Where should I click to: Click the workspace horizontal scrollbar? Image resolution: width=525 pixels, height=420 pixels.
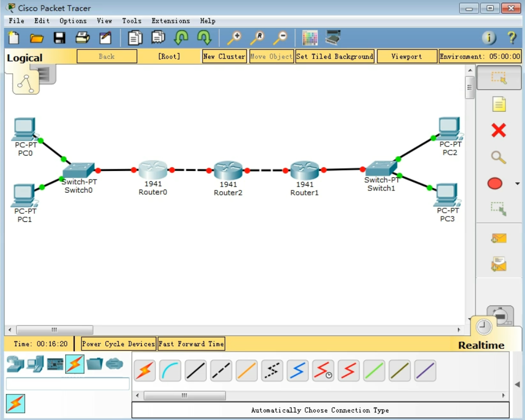coord(54,330)
